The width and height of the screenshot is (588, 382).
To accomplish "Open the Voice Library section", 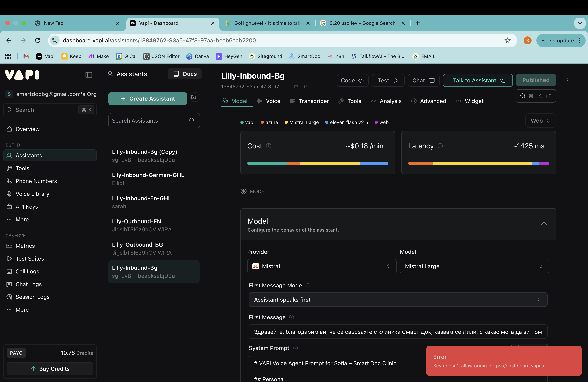I will point(32,194).
